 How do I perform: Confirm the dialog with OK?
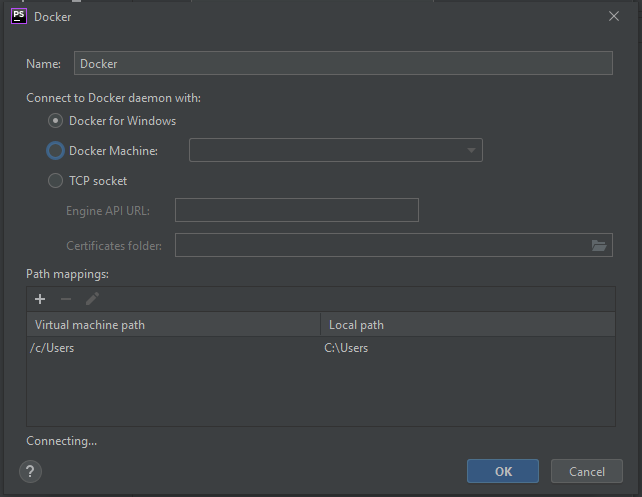[x=503, y=471]
